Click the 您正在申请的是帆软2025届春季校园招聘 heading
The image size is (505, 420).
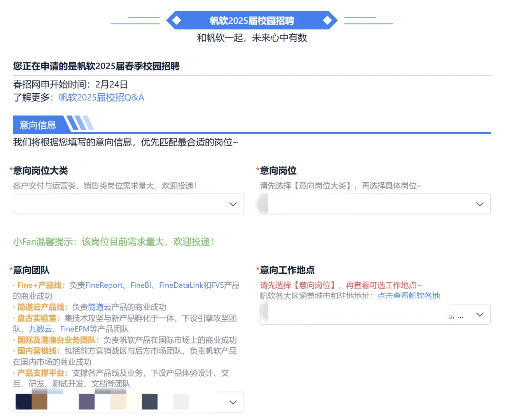(x=96, y=66)
